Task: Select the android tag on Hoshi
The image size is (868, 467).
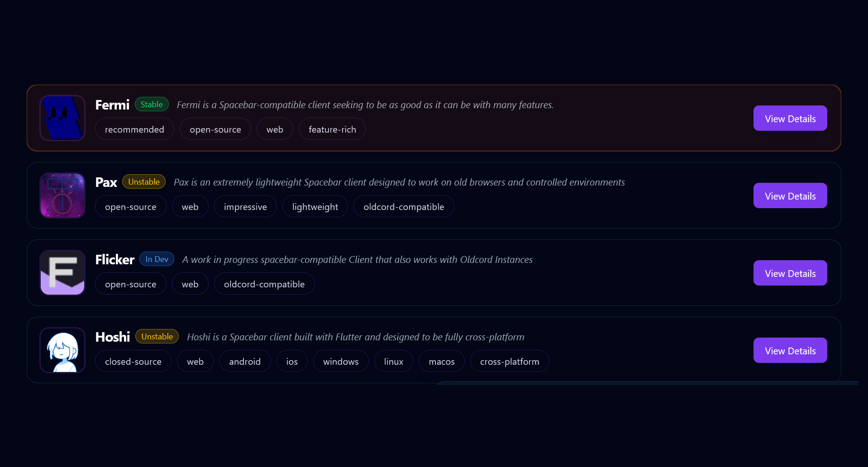Action: click(245, 362)
